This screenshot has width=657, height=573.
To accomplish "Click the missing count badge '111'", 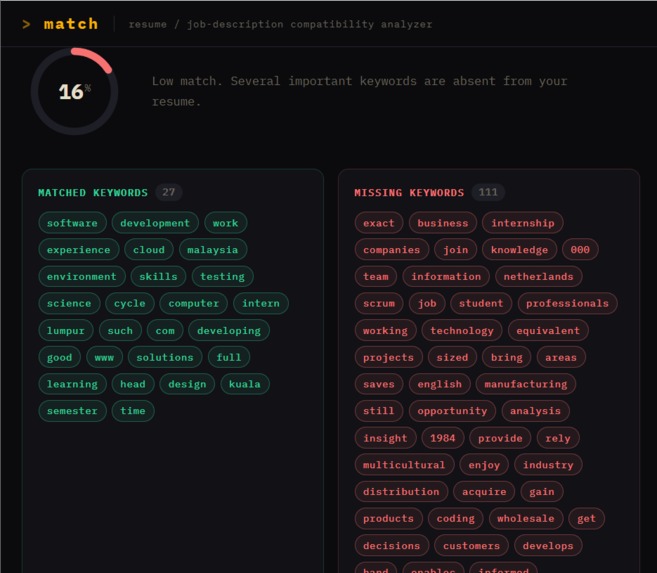I will point(488,192).
